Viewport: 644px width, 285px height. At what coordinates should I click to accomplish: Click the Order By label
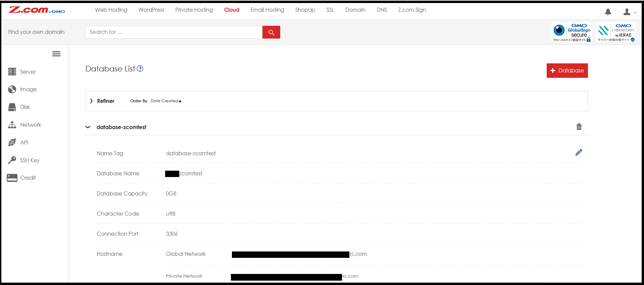click(139, 101)
